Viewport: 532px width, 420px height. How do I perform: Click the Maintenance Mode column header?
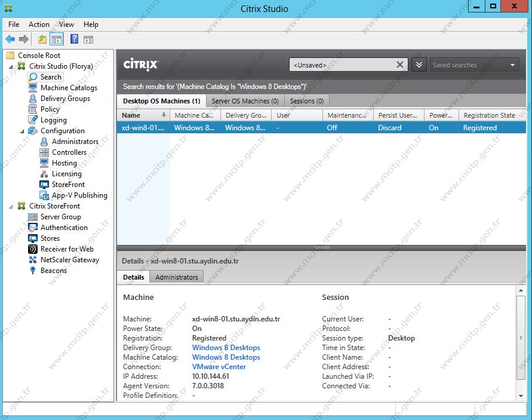click(x=348, y=115)
